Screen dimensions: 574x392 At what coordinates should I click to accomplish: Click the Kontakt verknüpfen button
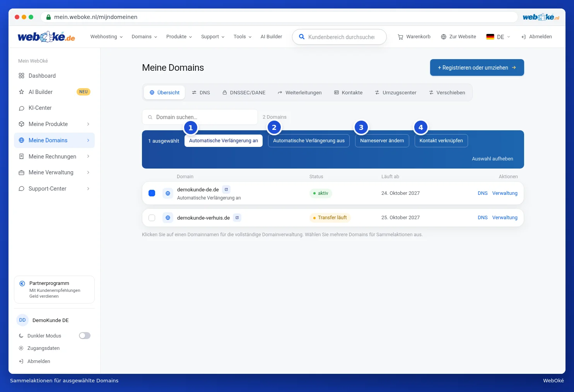441,141
